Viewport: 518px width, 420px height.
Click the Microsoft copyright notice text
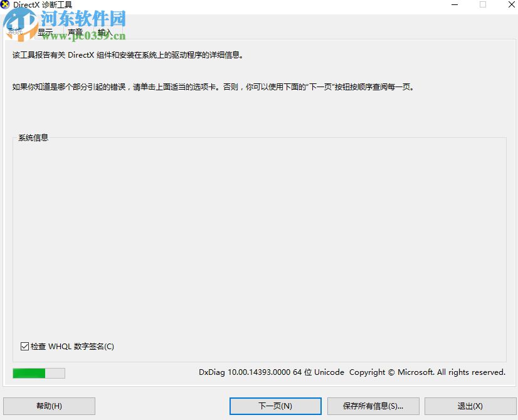[x=428, y=372]
